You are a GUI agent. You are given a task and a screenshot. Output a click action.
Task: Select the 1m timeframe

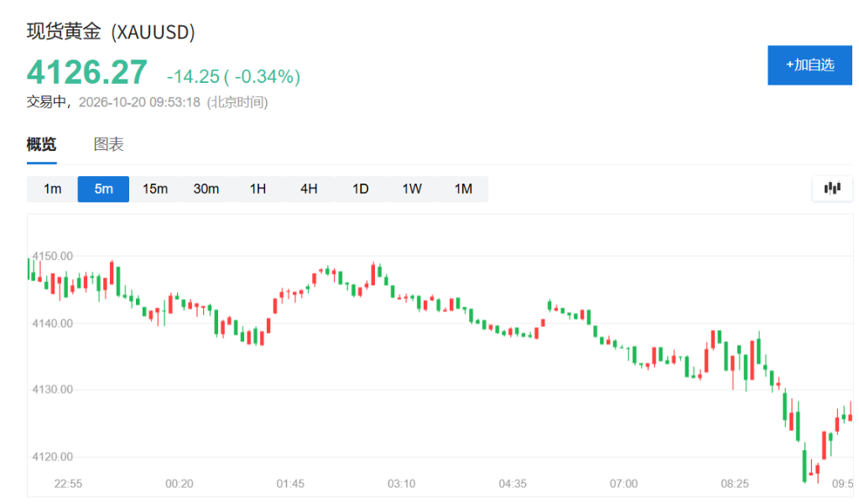[53, 189]
